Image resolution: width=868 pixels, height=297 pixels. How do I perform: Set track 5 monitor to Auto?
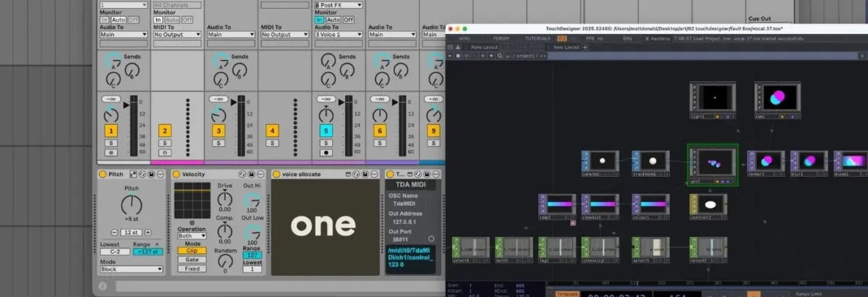(x=333, y=20)
